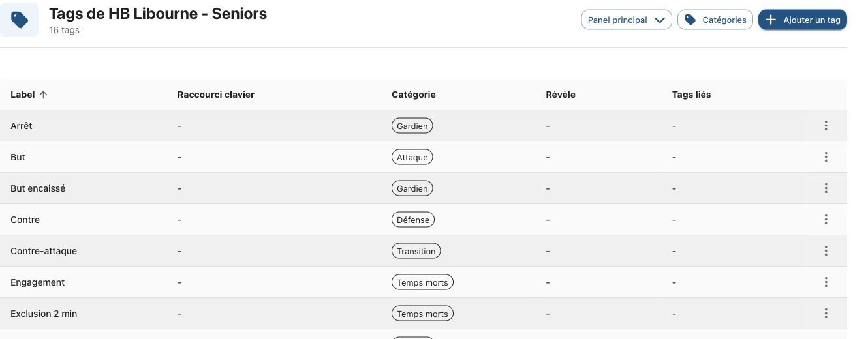
Task: Click the Gardien chip in Arrêt row
Action: [x=412, y=126]
